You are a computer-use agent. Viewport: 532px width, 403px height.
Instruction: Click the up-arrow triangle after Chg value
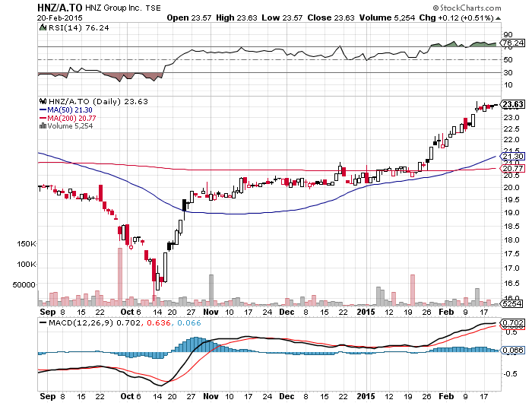(x=498, y=18)
